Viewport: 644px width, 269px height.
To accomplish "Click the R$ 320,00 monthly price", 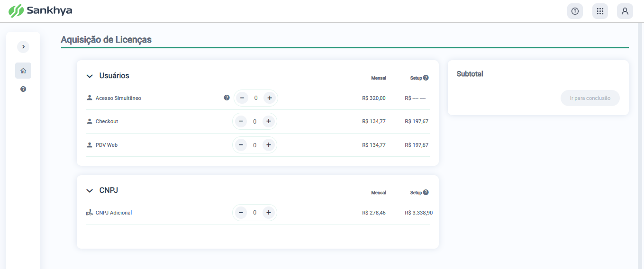I will (x=374, y=98).
